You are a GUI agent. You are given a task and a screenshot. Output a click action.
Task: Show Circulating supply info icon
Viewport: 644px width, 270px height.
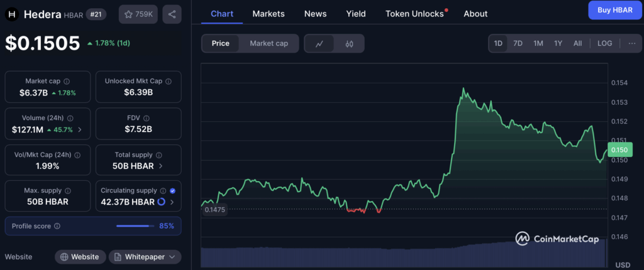164,191
